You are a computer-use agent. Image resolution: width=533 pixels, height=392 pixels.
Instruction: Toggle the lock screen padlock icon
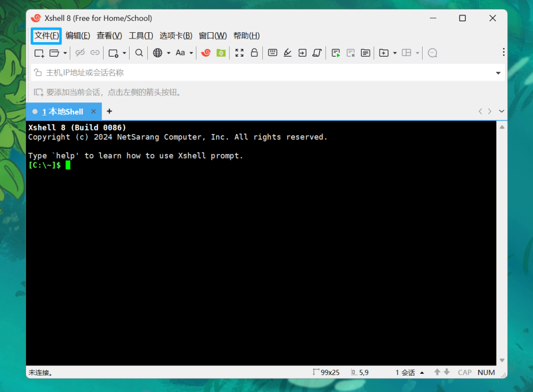click(255, 53)
